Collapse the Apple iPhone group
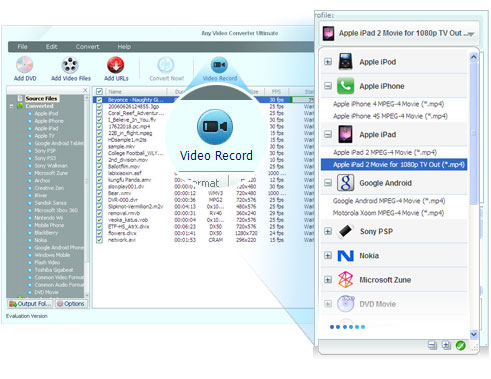Viewport: 491px width, 379px height. 328,86
